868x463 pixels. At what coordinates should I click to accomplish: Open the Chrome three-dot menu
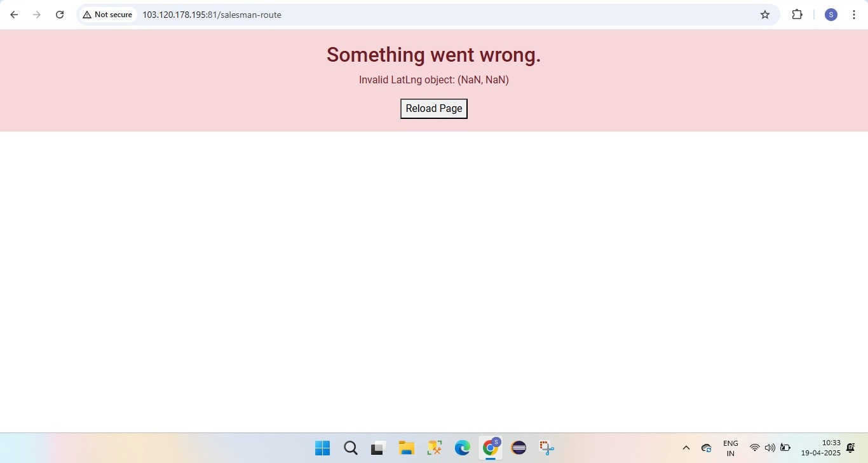(x=854, y=15)
